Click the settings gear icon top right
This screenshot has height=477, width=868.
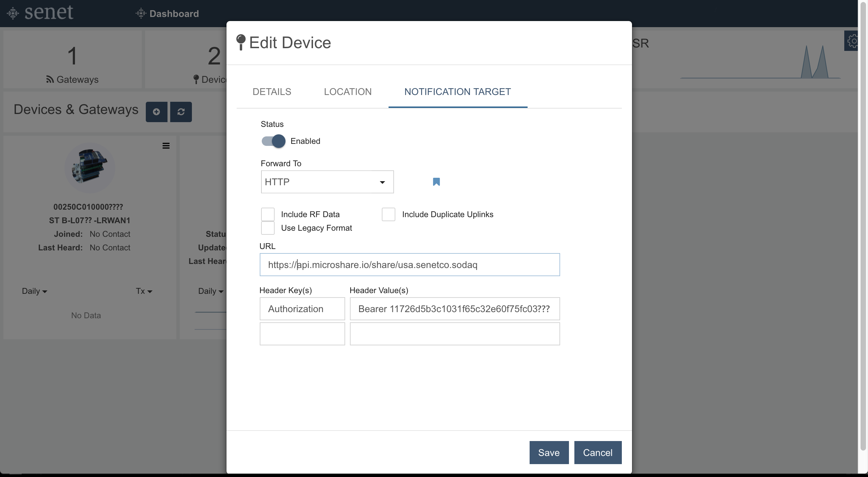pyautogui.click(x=852, y=40)
